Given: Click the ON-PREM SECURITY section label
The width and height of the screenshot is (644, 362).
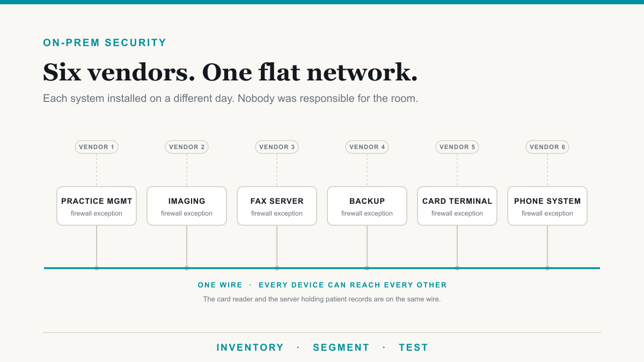Looking at the screenshot, I should [x=105, y=43].
